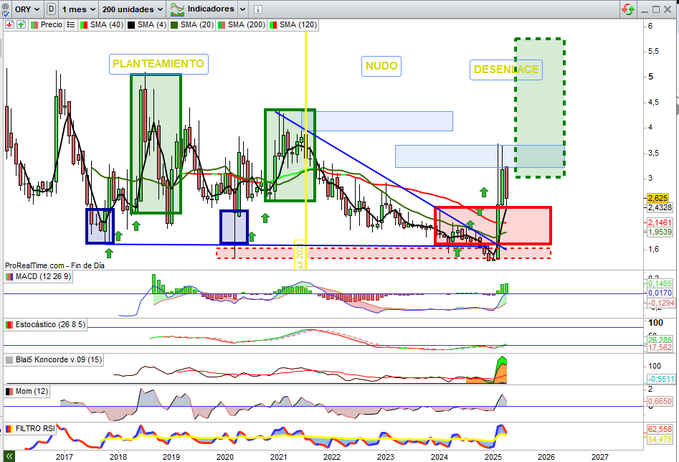Open Mom (12) panel label
Viewport: 679px width, 462px height.
(31, 391)
